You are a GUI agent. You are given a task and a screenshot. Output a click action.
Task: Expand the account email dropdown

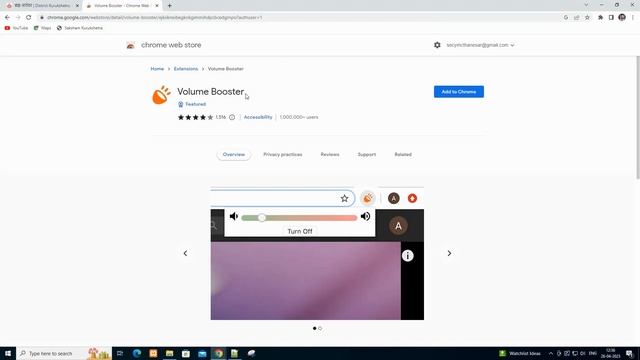coord(480,45)
